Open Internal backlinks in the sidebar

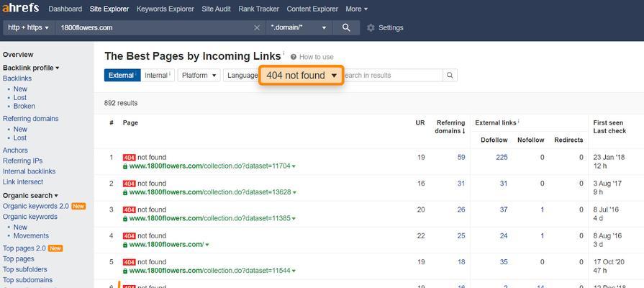(x=30, y=171)
